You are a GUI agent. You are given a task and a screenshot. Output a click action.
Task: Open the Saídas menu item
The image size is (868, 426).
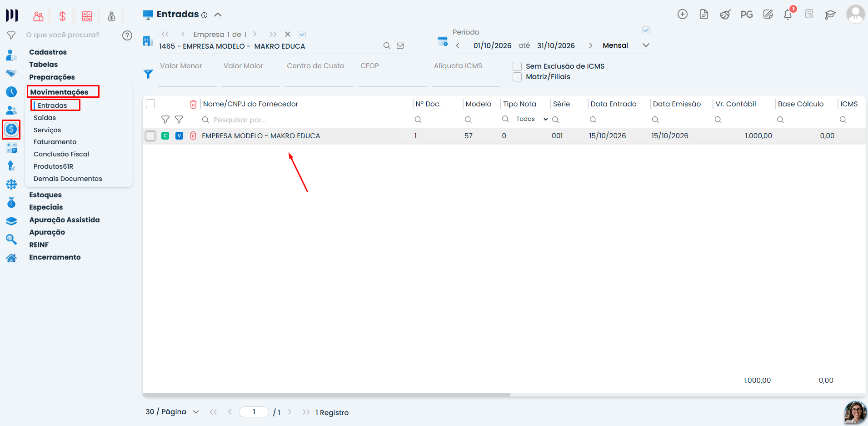click(x=45, y=118)
